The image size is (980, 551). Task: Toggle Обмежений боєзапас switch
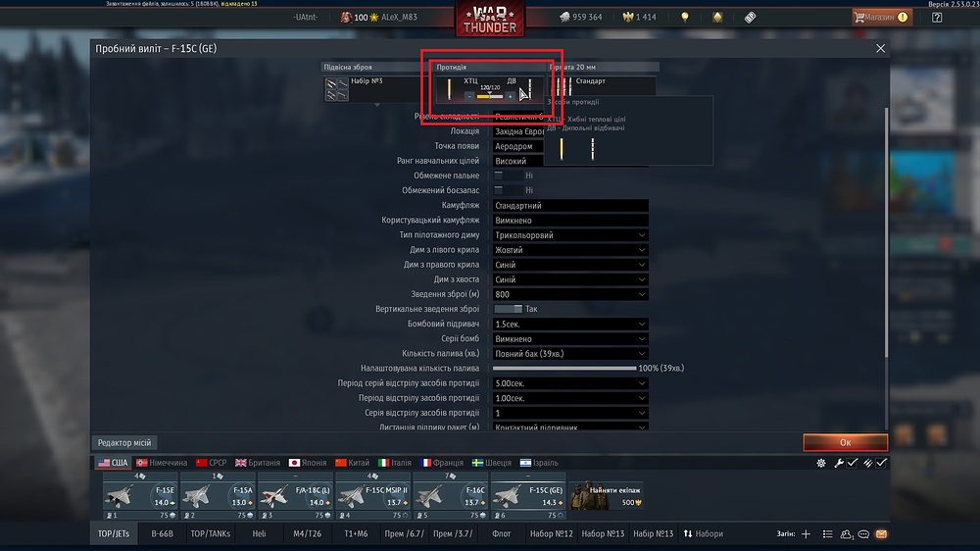point(508,190)
